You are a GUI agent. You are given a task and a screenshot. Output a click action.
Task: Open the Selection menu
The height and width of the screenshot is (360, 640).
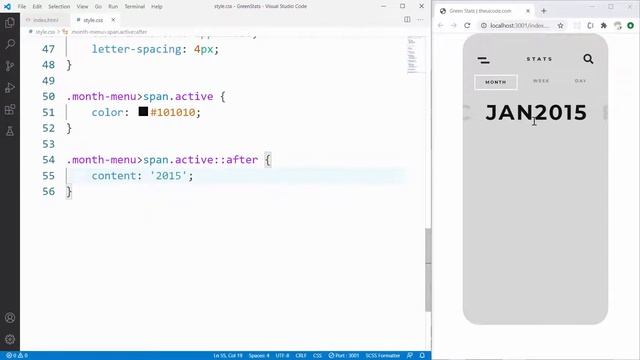[x=59, y=7]
